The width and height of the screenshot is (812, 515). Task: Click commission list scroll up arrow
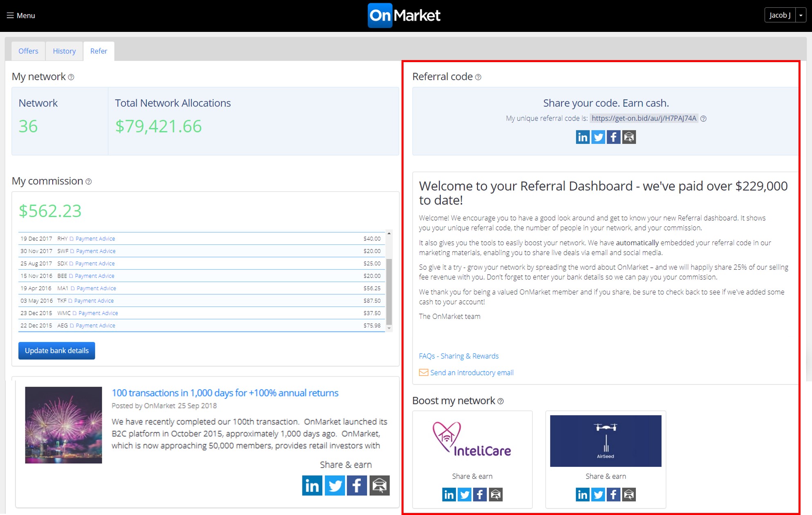[389, 233]
